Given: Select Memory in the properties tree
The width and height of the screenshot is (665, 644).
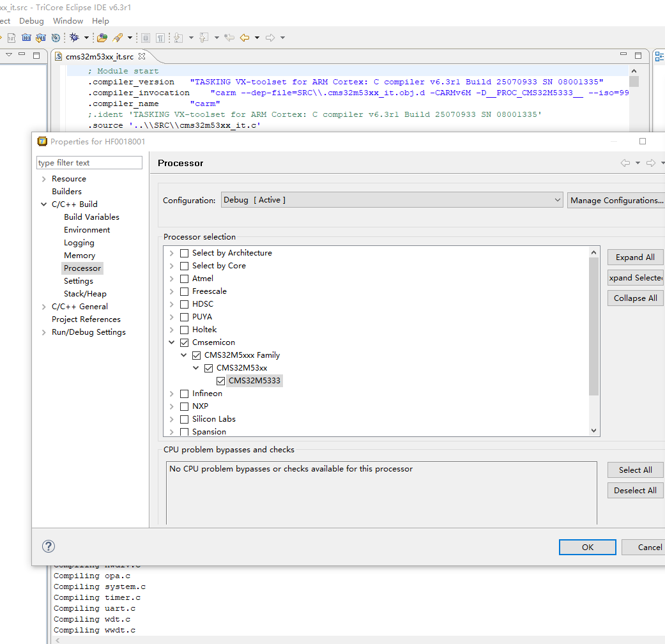Looking at the screenshot, I should (80, 256).
